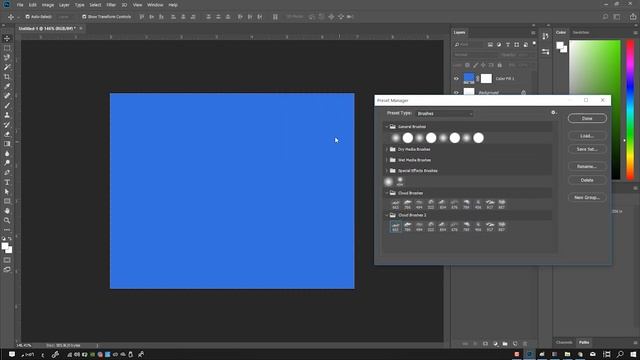Click the New Group... button
The width and height of the screenshot is (640, 360).
pyautogui.click(x=587, y=198)
